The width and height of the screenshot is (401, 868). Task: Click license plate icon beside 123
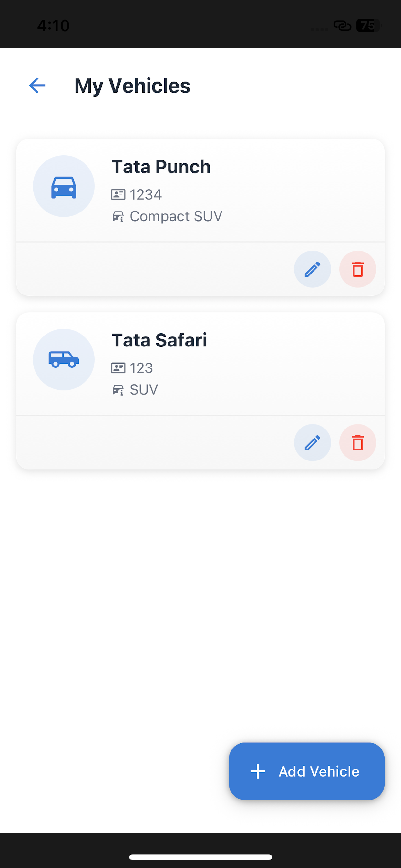coord(118,368)
